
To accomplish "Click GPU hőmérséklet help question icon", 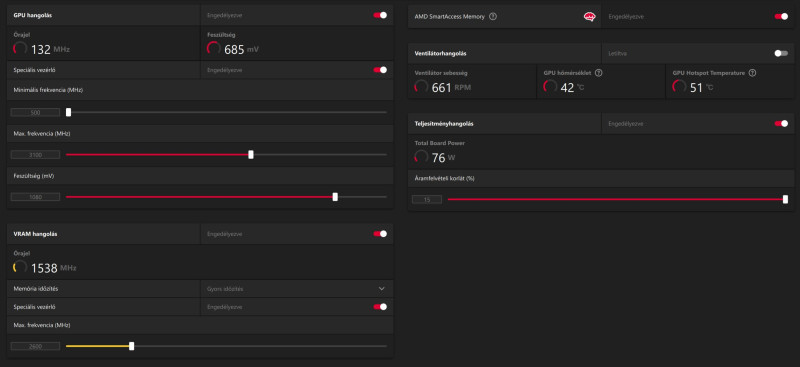I will pos(599,73).
